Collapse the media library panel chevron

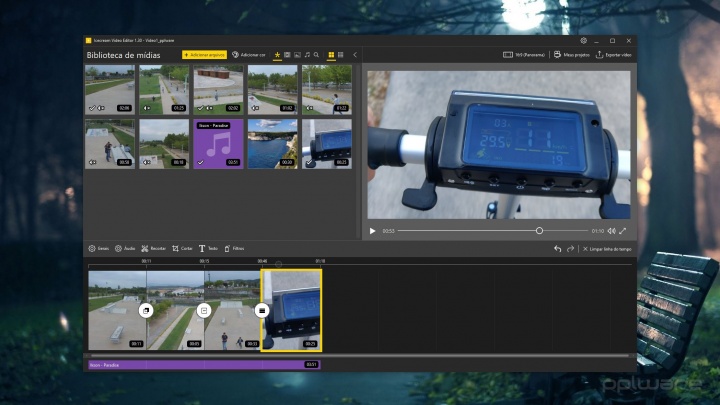(x=355, y=54)
